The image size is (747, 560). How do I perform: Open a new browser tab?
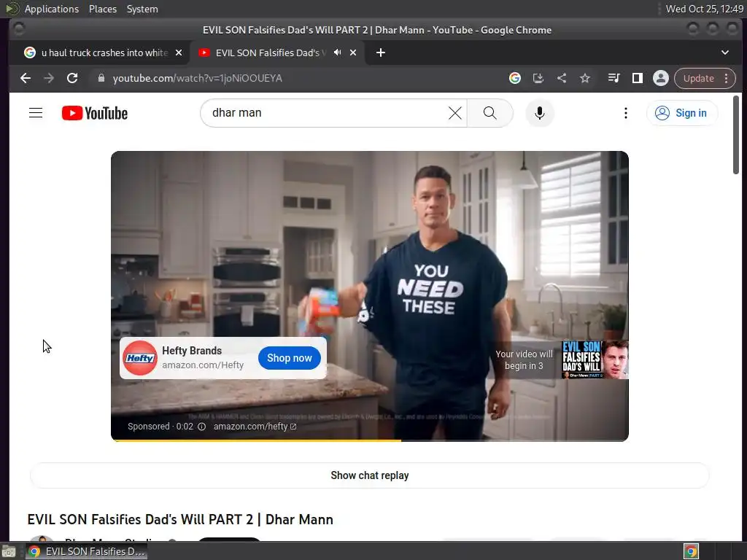click(x=381, y=52)
